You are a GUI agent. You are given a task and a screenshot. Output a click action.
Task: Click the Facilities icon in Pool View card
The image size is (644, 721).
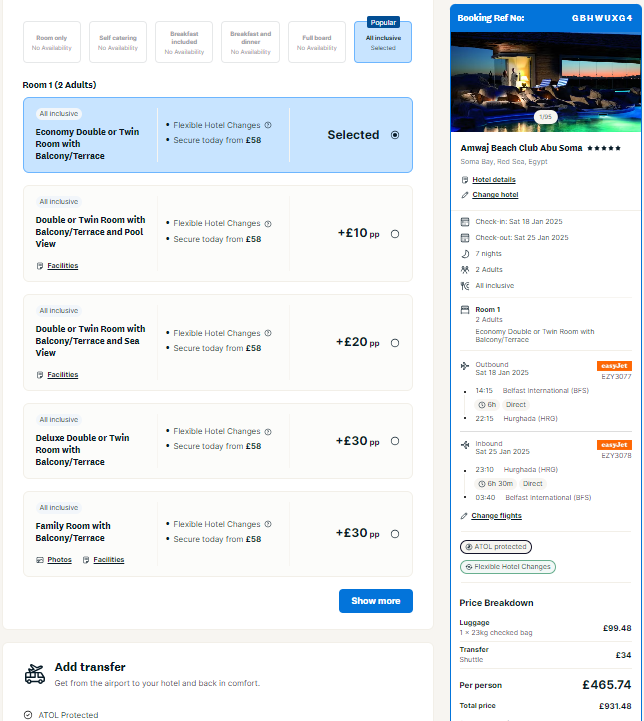40,266
